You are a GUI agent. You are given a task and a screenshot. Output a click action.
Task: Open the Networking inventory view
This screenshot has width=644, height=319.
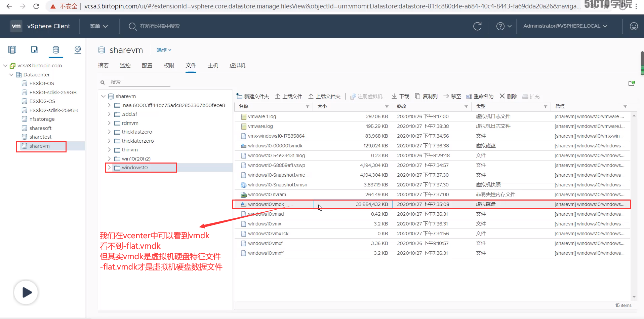(x=78, y=50)
